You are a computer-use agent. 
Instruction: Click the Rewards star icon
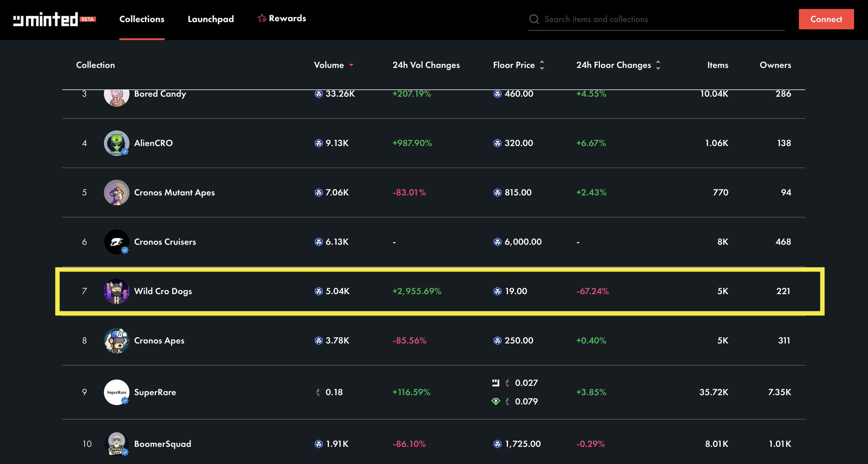[262, 18]
